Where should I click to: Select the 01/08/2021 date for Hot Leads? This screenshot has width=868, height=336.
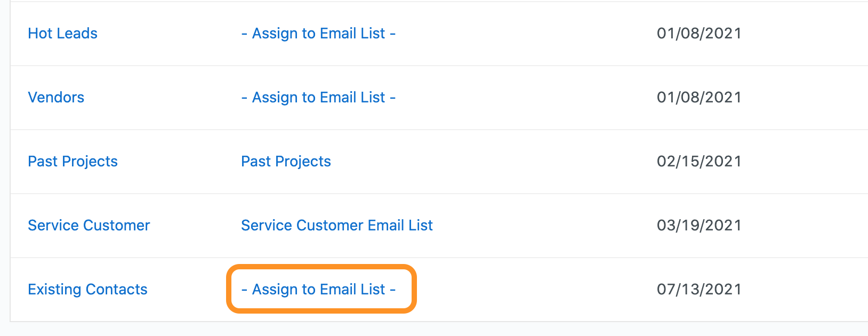[x=699, y=33]
